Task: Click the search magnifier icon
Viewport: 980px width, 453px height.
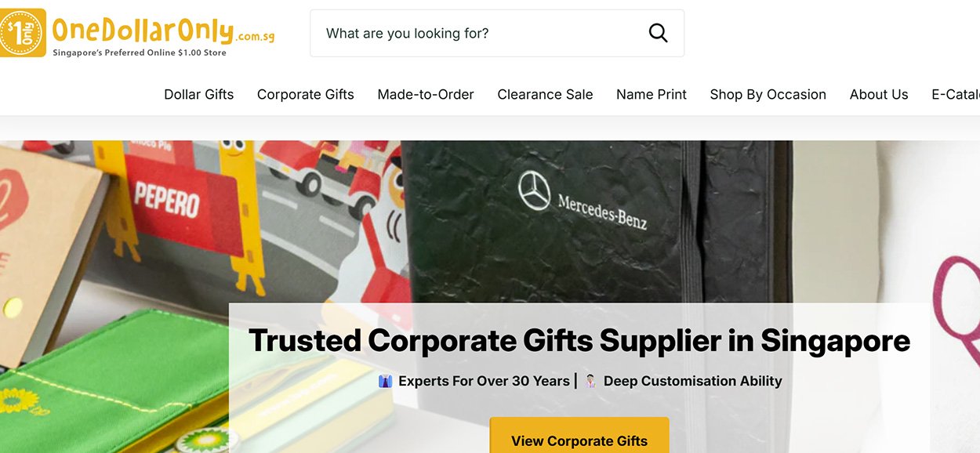Action: pos(658,33)
